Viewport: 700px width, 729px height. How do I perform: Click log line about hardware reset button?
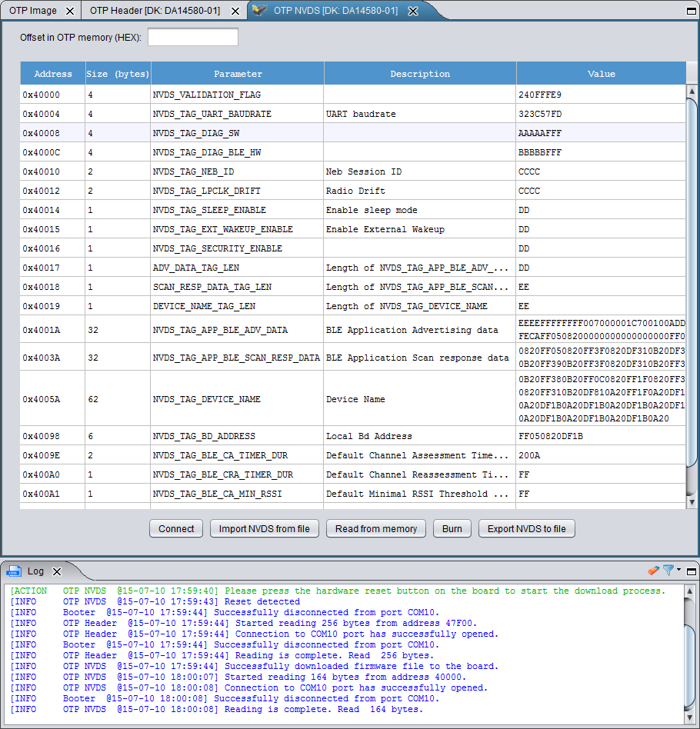click(x=338, y=591)
